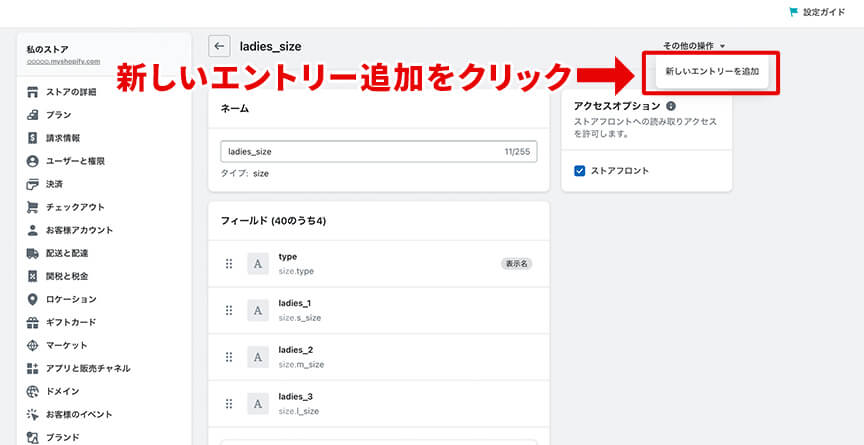The height and width of the screenshot is (445, 864).
Task: Click the back arrow next to ladies_size
Action: 219,46
